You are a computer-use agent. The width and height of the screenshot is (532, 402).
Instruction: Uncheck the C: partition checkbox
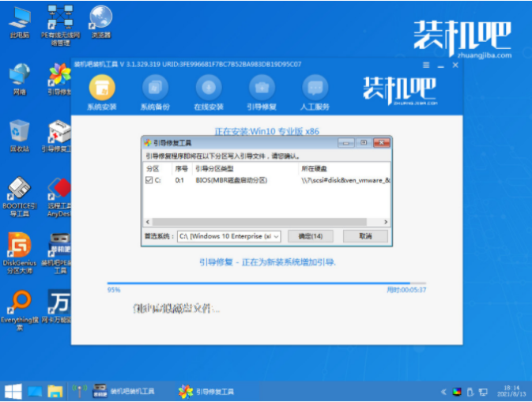click(150, 180)
